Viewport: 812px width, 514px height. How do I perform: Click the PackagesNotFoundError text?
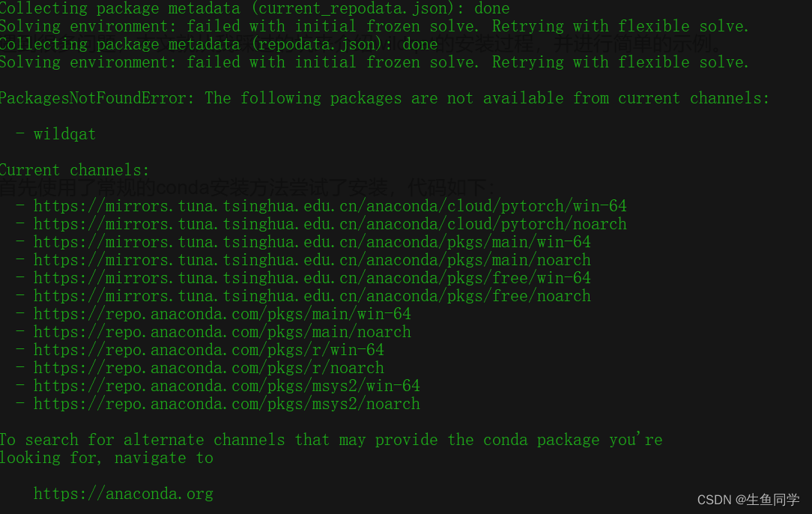click(x=97, y=98)
